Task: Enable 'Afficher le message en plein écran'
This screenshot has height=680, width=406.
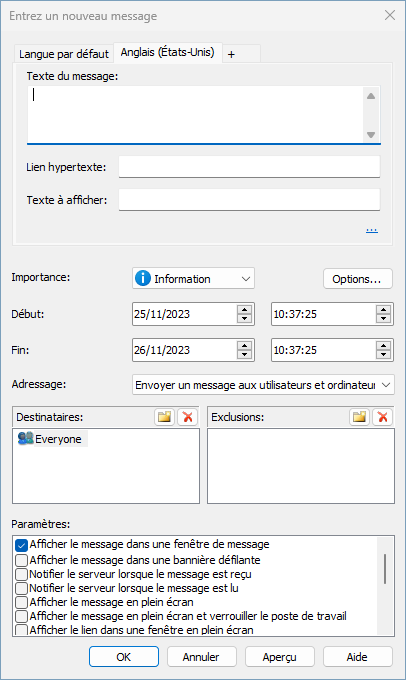Action: (x=21, y=602)
